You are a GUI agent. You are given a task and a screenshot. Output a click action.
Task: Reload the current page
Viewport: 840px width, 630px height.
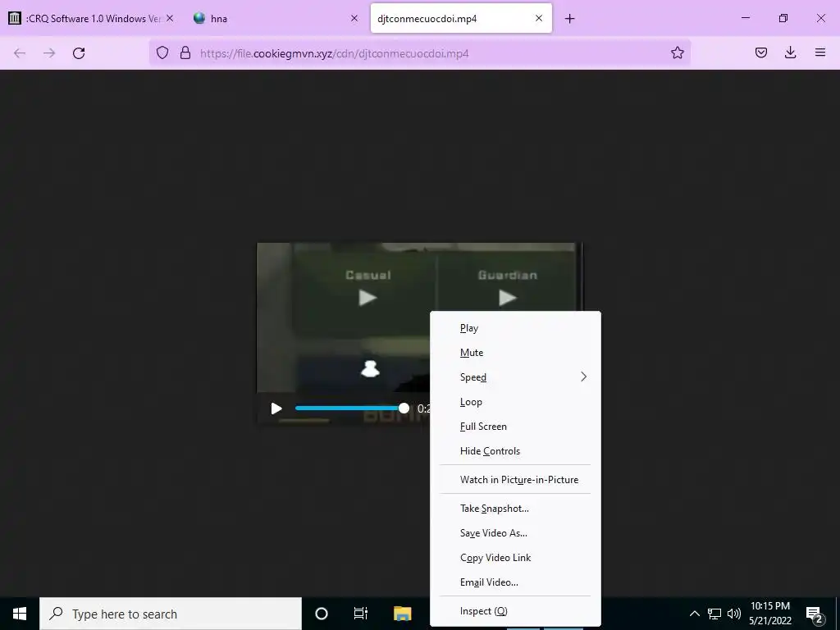(79, 53)
